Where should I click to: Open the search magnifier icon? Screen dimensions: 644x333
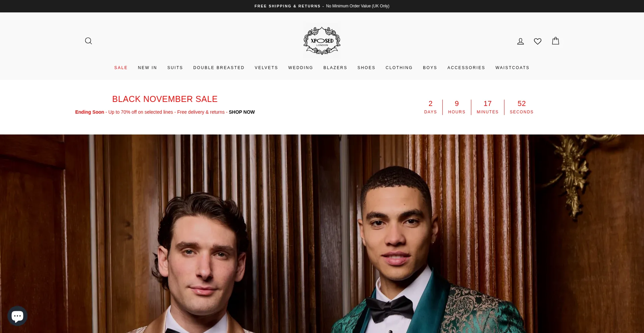point(89,41)
